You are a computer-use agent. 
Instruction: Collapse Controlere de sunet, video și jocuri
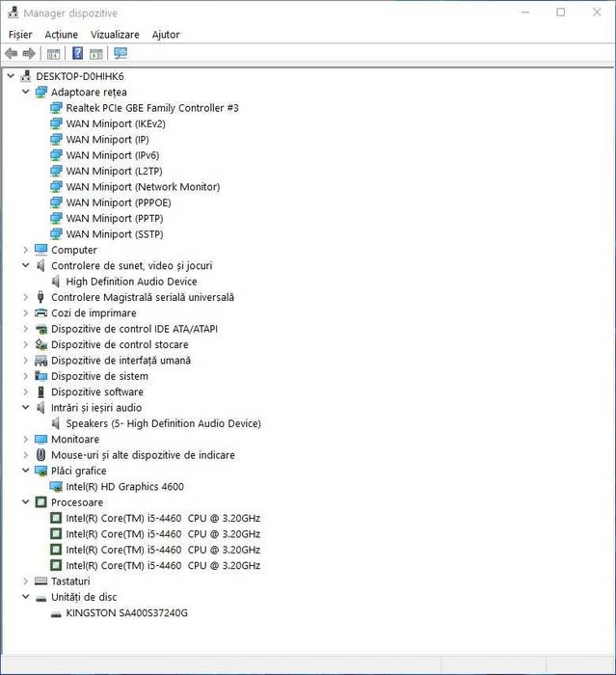pos(26,265)
